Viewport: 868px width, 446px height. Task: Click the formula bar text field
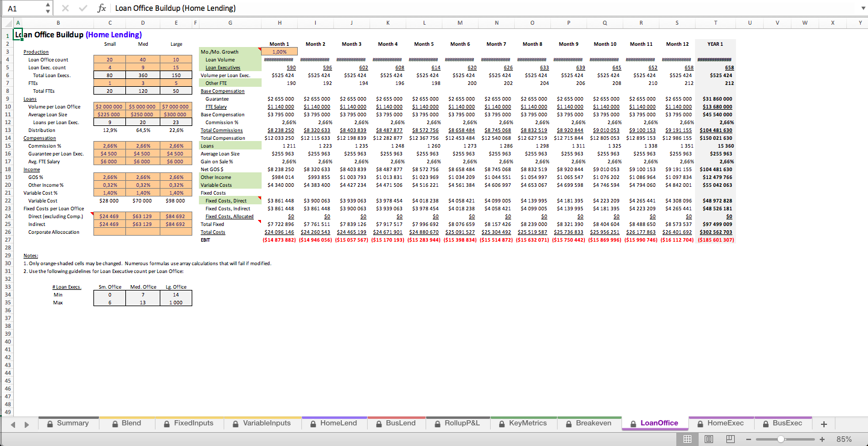point(482,8)
